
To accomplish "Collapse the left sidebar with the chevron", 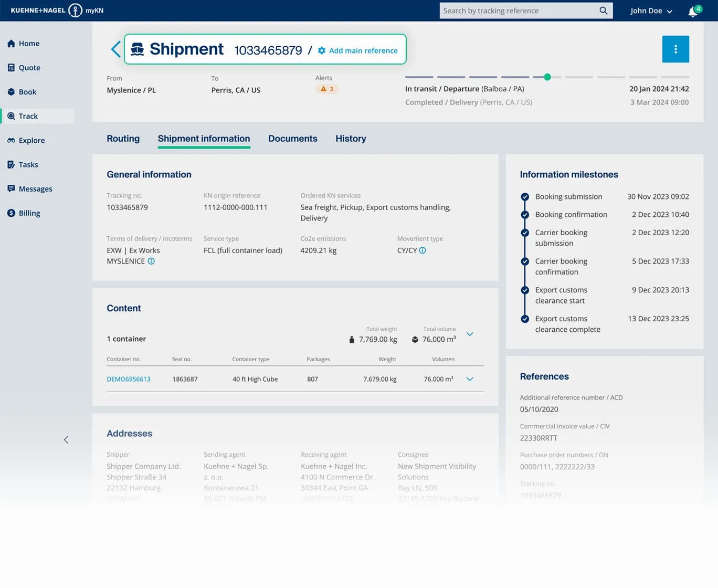I will click(x=66, y=439).
